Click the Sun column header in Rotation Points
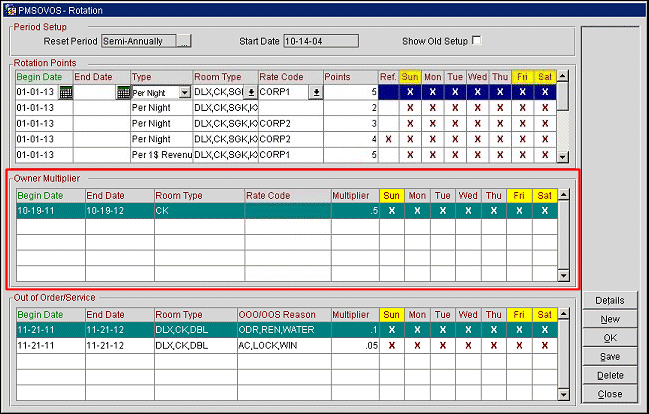The height and width of the screenshot is (414, 649). [x=410, y=76]
